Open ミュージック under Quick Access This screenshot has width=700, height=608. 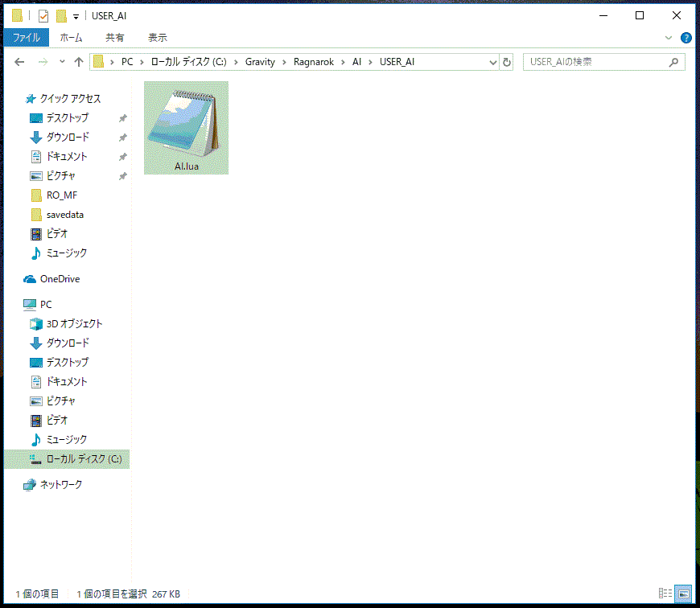67,253
